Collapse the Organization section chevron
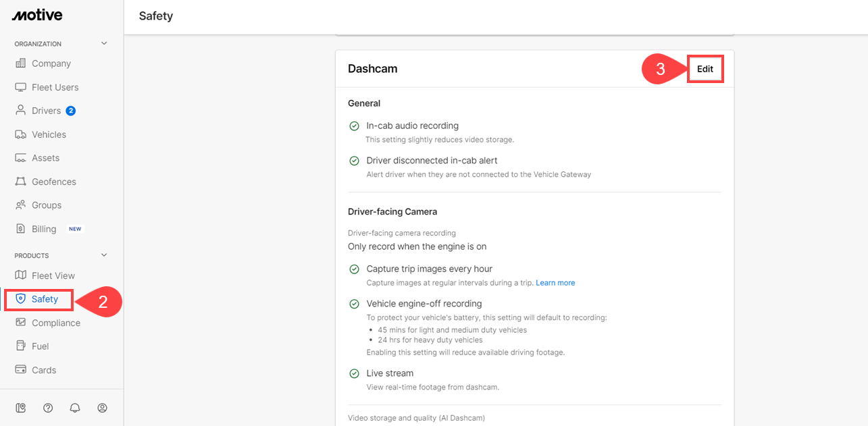Image resolution: width=868 pixels, height=426 pixels. click(104, 44)
